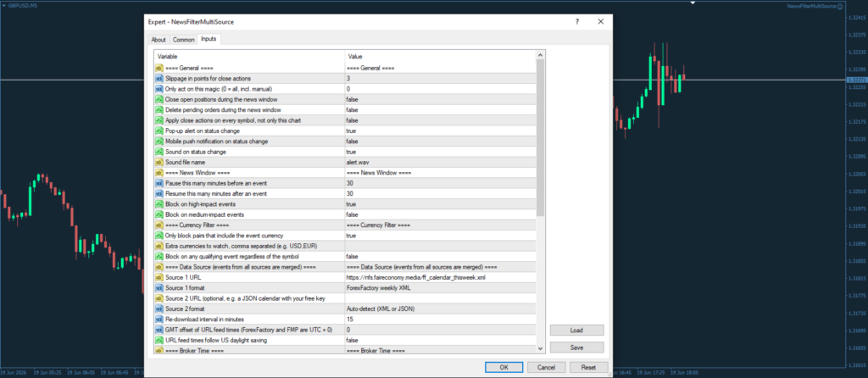The width and height of the screenshot is (868, 378).
Task: Click the ==== News Window ==== variable row
Action: (x=249, y=173)
